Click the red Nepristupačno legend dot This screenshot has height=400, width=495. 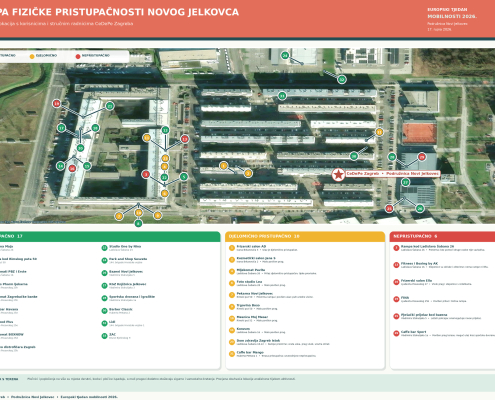(x=78, y=56)
